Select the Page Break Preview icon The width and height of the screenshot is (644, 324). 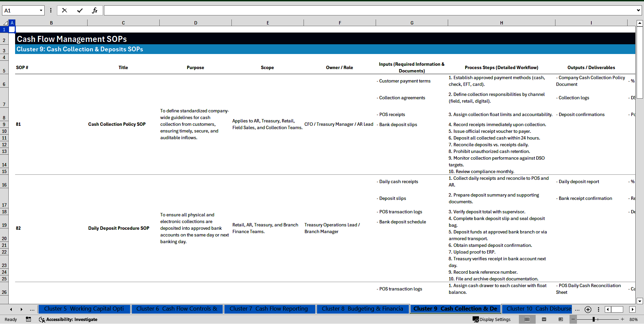point(560,319)
